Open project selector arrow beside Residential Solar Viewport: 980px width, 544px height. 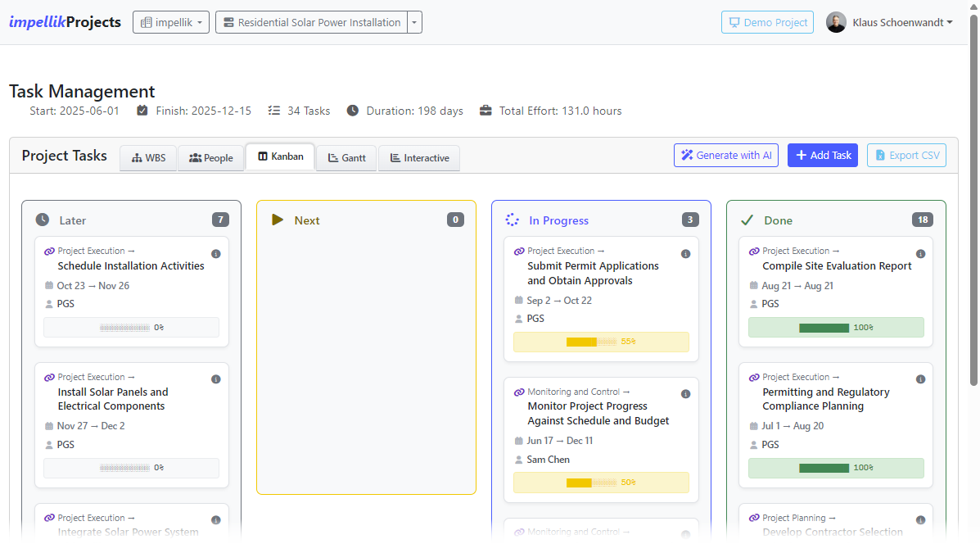point(414,22)
